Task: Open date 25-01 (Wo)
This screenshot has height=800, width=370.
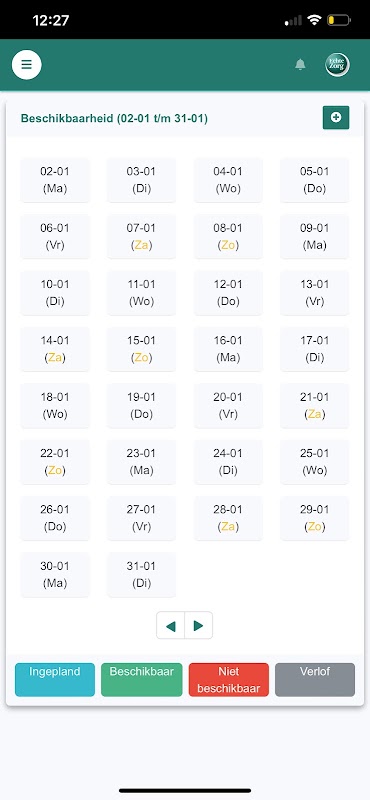Action: coord(314,462)
